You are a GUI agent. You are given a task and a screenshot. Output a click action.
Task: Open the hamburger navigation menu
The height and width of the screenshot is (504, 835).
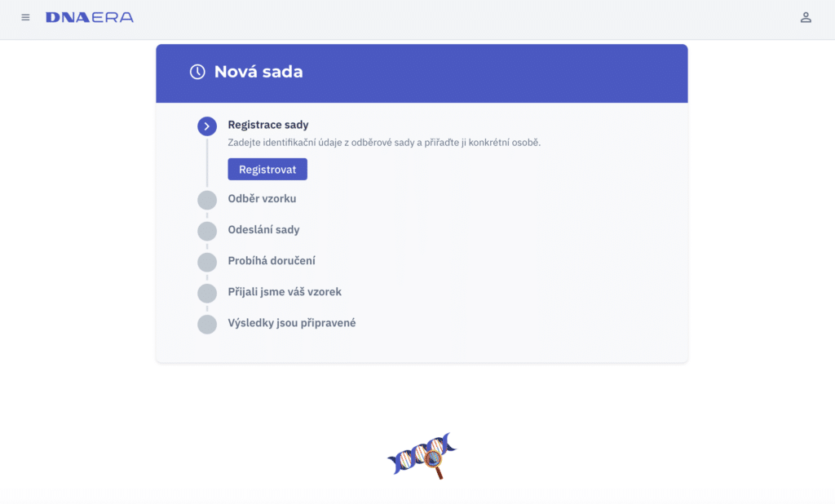point(25,17)
